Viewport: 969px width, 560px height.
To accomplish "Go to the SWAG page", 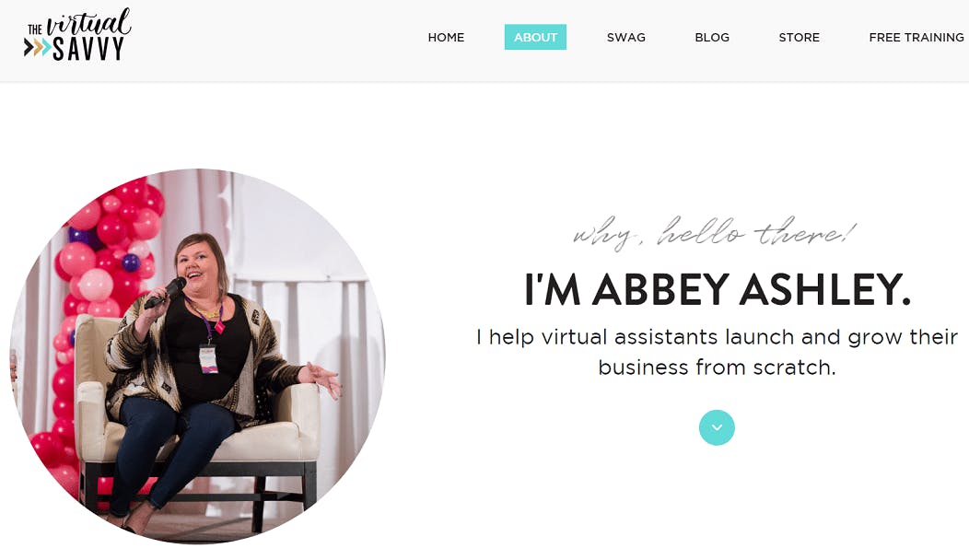I will [x=626, y=37].
